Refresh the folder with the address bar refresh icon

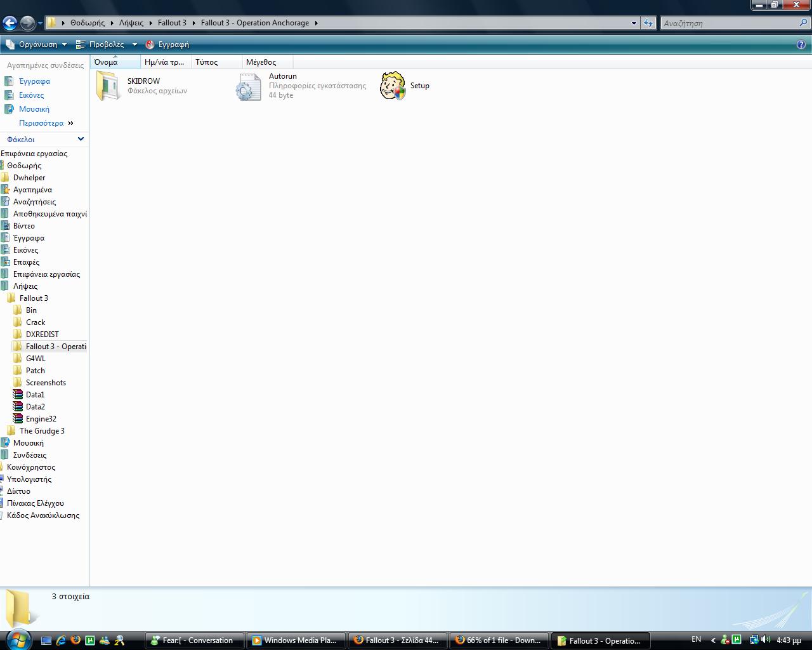648,23
